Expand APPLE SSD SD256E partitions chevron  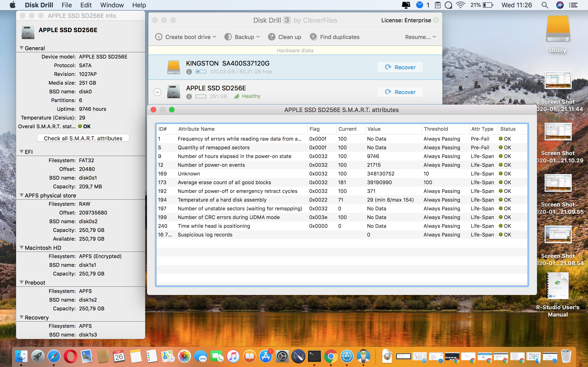(157, 92)
